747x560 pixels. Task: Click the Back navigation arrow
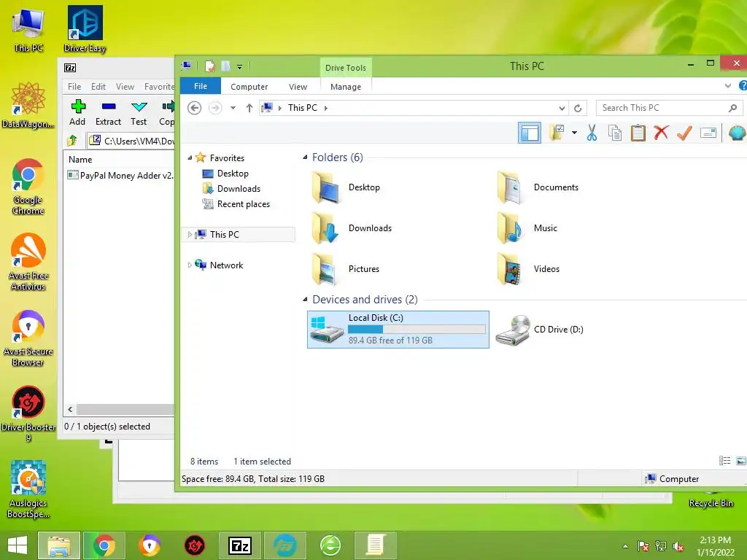point(194,108)
